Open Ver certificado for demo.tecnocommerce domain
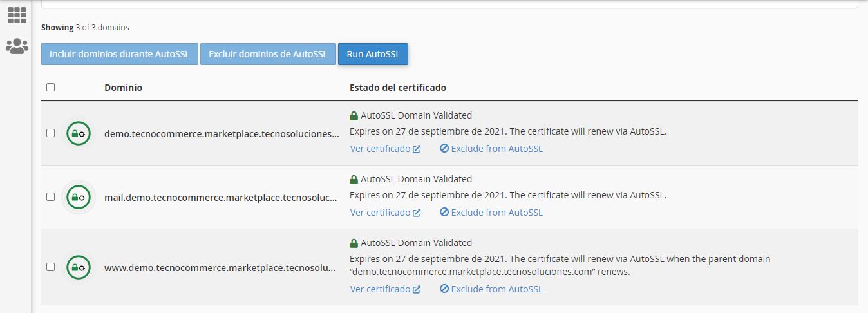This screenshot has width=868, height=313. click(385, 149)
